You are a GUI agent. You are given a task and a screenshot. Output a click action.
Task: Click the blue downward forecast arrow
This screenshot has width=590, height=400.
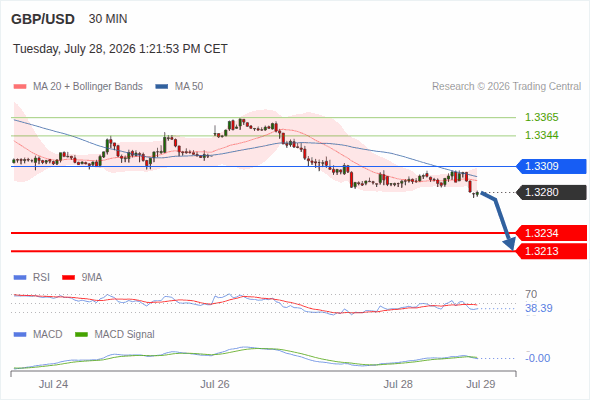[499, 221]
